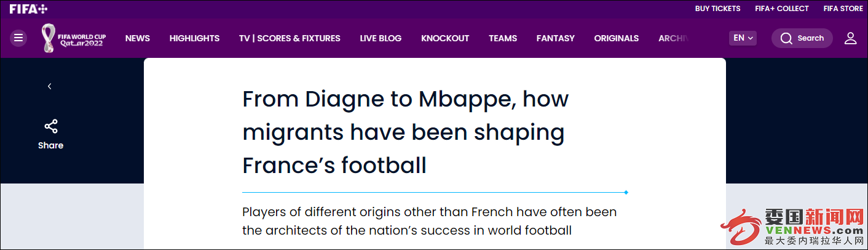Open the user account profile icon

click(x=851, y=38)
